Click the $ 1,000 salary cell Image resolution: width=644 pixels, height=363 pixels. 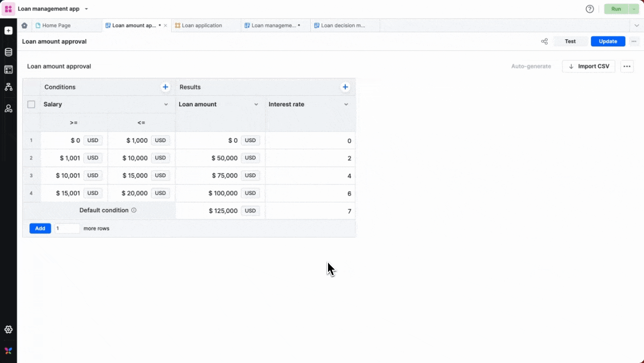tap(141, 141)
